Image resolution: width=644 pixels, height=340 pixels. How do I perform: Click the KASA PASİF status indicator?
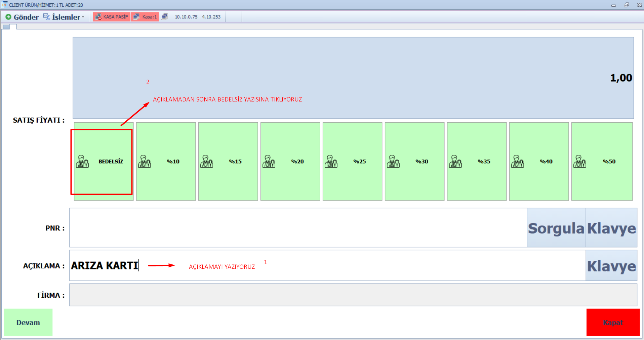click(112, 17)
